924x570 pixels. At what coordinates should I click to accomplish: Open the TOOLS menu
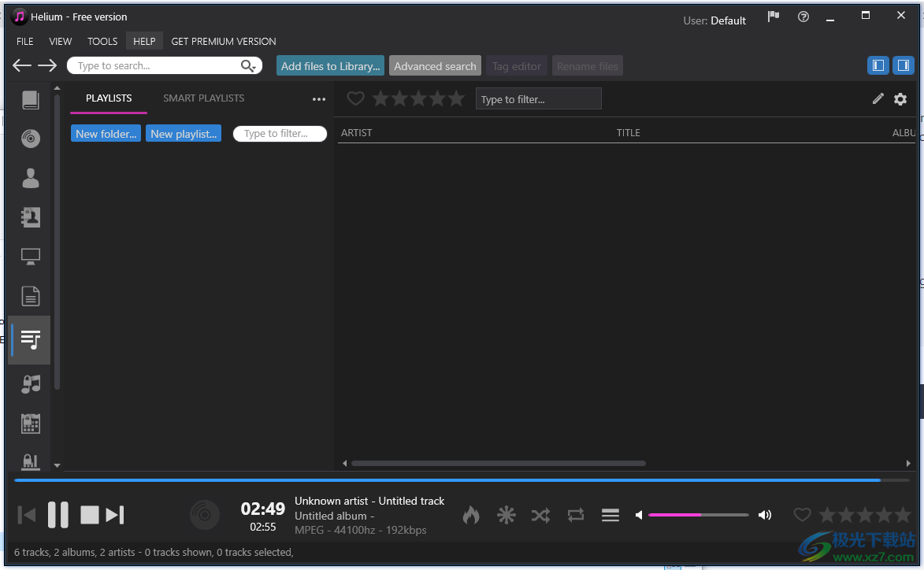pos(102,41)
